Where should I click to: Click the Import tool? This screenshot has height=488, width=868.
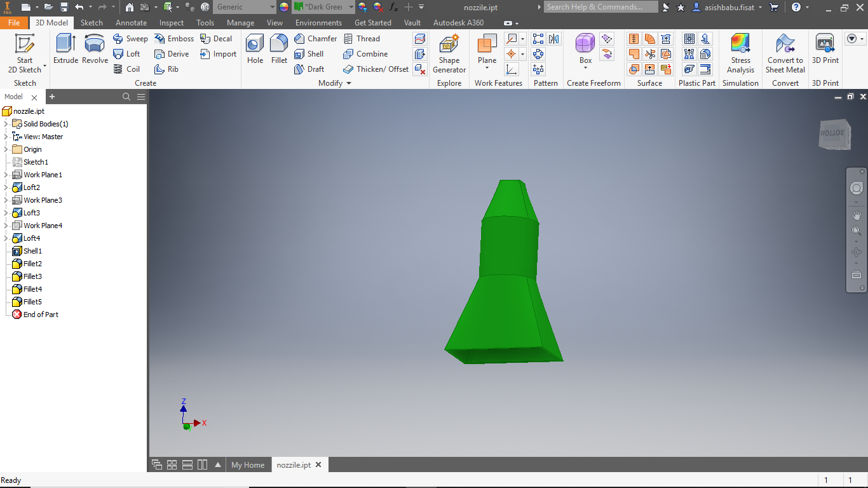coord(218,54)
